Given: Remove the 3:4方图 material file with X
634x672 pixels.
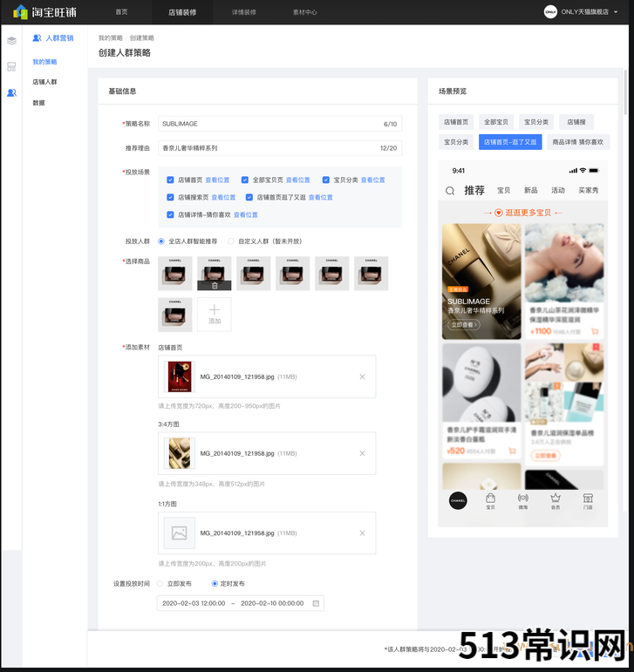Looking at the screenshot, I should coord(362,453).
